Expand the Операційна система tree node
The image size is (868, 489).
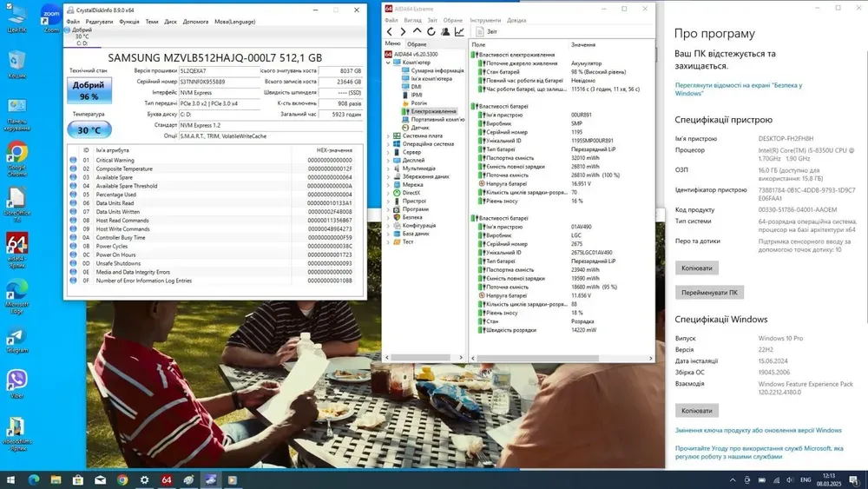tap(388, 144)
